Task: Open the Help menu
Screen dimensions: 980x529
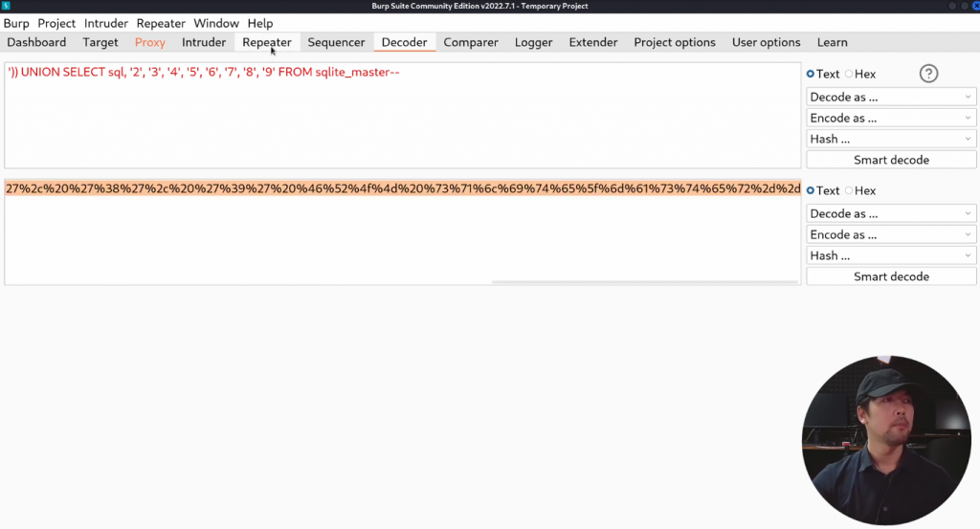Action: point(260,23)
